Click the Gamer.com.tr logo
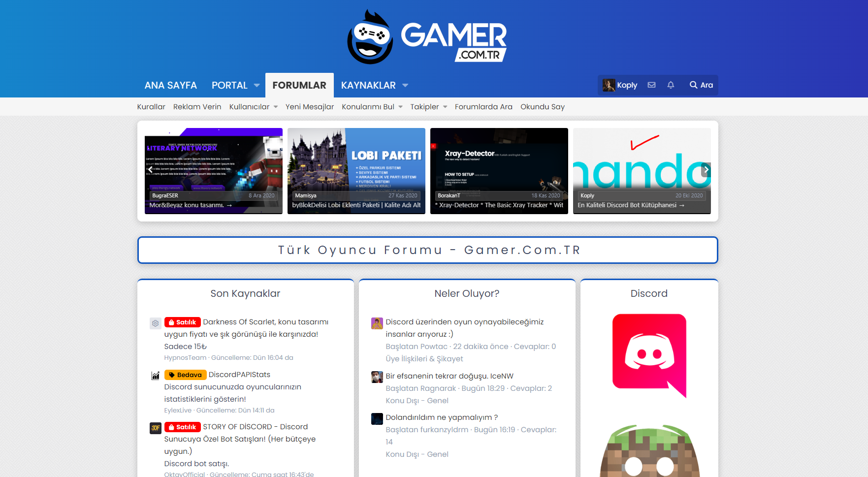The image size is (868, 477). point(427,37)
